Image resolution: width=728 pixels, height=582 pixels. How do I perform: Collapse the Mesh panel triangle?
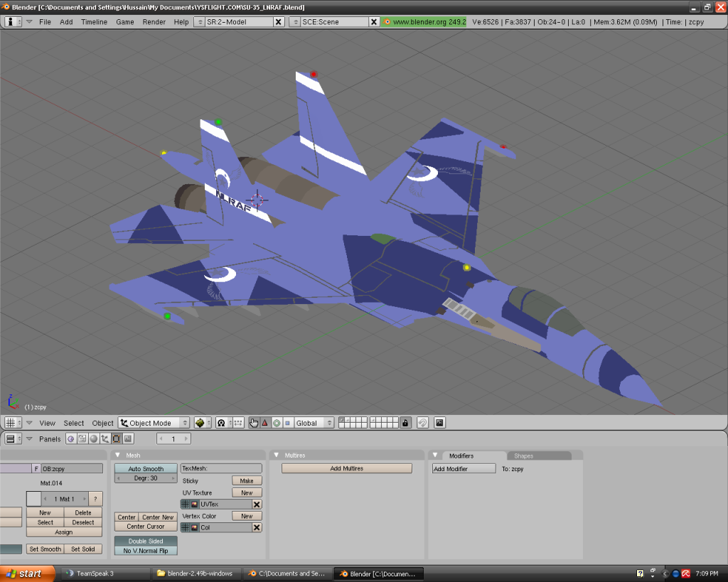click(x=118, y=456)
